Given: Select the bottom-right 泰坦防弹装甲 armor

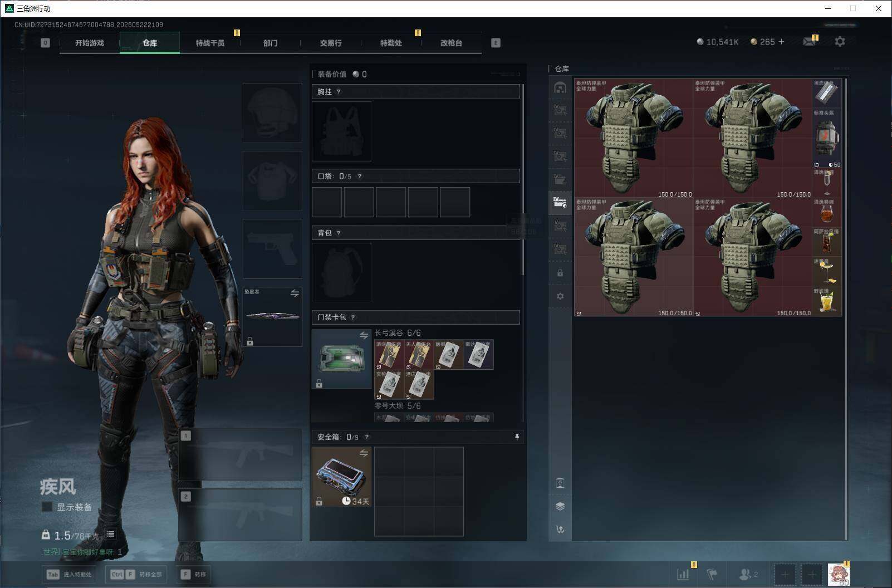Looking at the screenshot, I should click(x=753, y=257).
